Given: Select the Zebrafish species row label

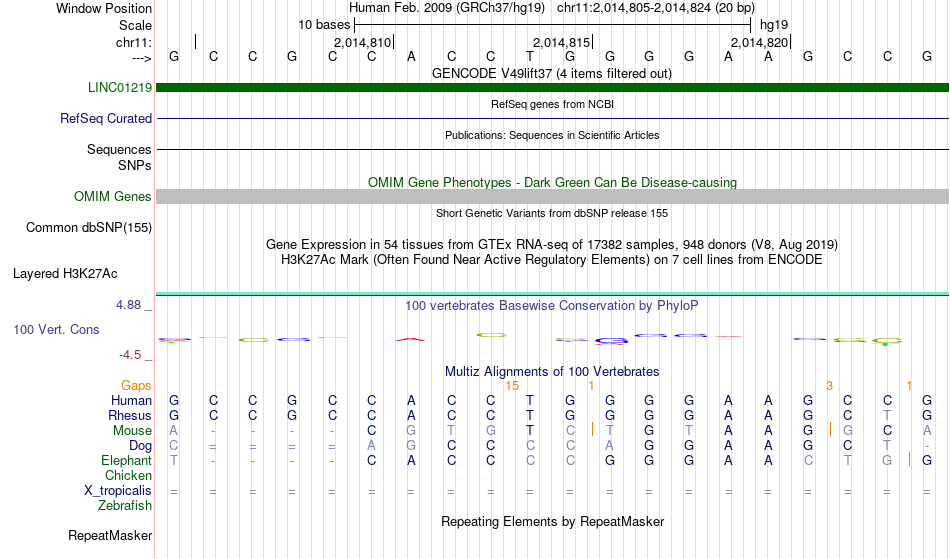Looking at the screenshot, I should click(x=125, y=505).
